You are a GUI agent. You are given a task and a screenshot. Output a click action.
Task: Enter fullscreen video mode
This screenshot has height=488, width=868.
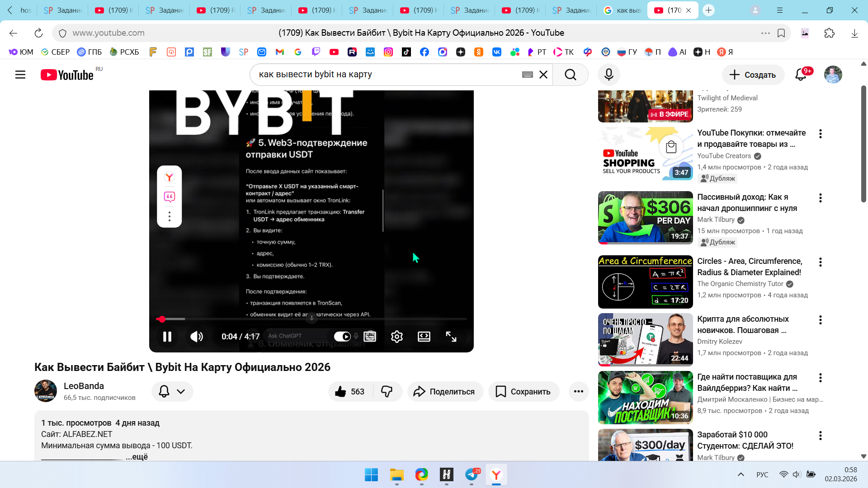coord(451,337)
